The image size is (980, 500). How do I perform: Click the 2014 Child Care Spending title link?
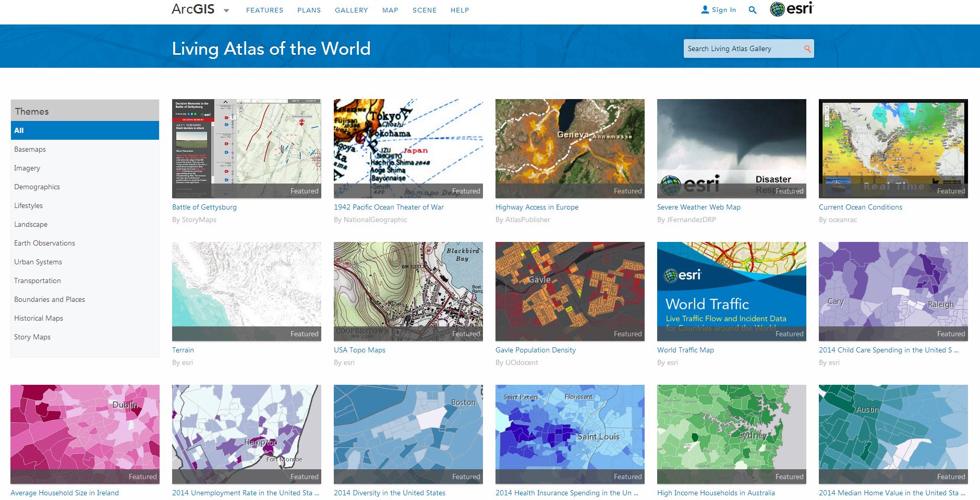[x=889, y=350]
